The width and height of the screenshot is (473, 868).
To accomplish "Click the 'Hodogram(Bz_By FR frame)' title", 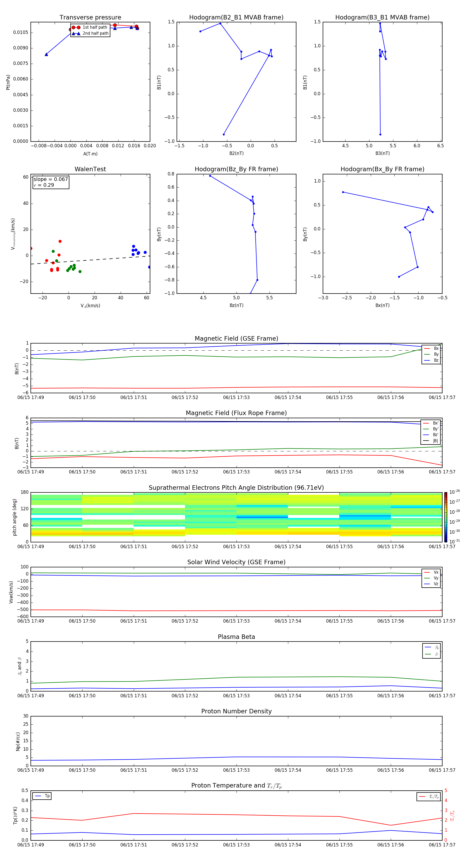I will [x=236, y=169].
